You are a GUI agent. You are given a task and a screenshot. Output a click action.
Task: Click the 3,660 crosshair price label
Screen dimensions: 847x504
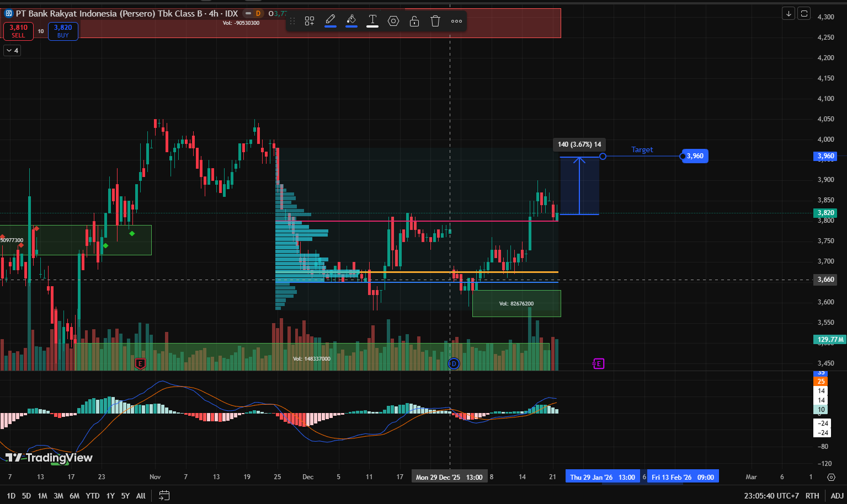tap(825, 280)
